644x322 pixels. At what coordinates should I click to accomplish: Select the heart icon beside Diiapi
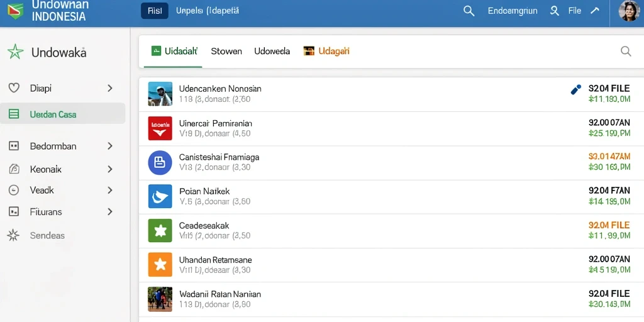14,88
